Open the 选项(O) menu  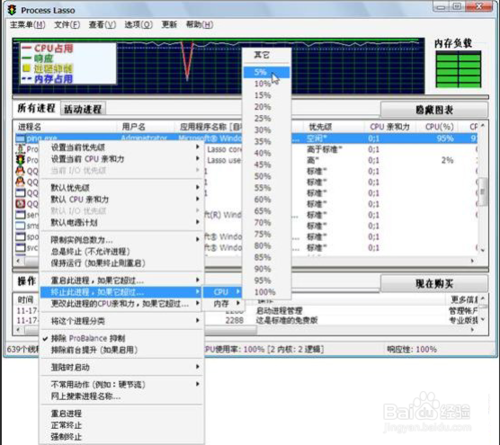tap(138, 25)
